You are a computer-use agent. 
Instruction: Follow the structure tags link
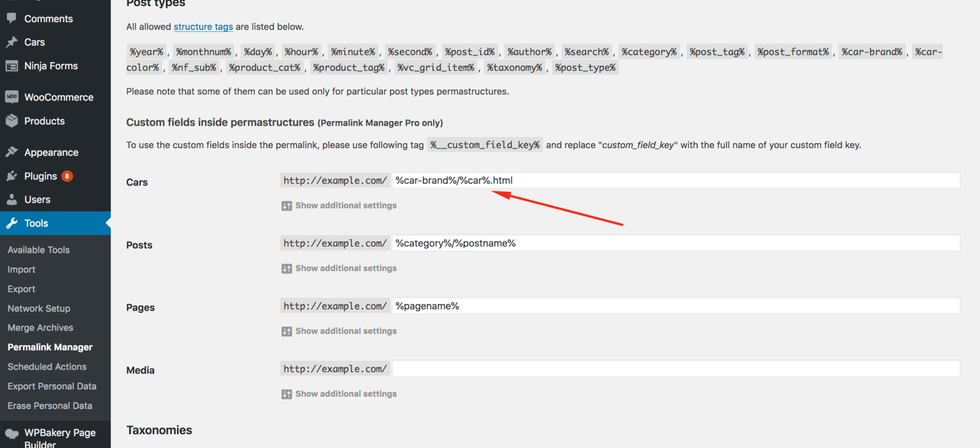(x=203, y=27)
